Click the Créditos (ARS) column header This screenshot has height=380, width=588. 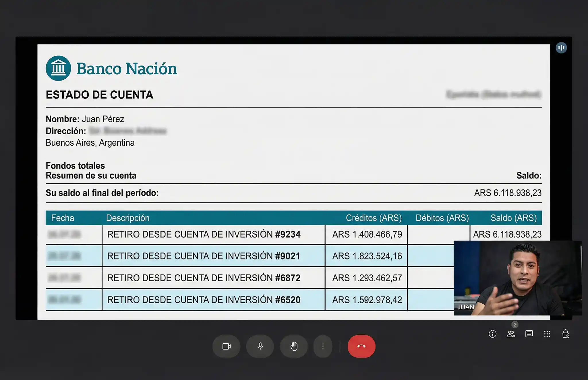click(374, 218)
